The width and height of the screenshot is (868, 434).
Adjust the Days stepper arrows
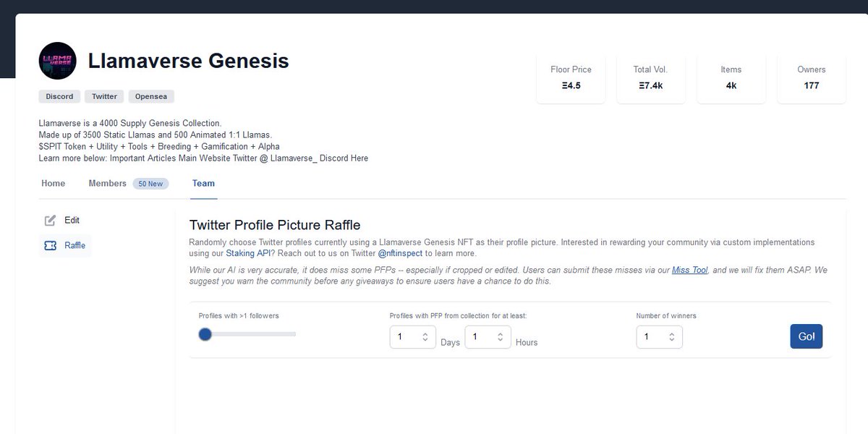click(x=425, y=337)
